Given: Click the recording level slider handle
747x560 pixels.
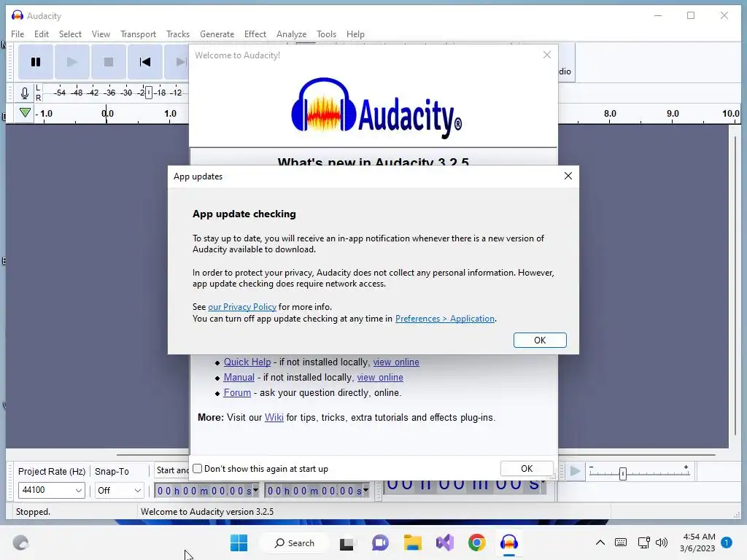Looking at the screenshot, I should (x=149, y=93).
